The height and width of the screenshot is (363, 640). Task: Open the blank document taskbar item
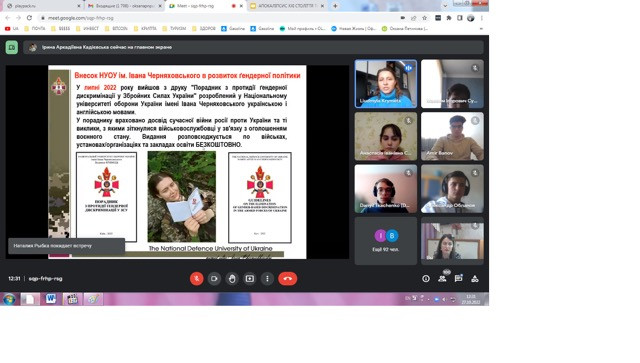30,299
